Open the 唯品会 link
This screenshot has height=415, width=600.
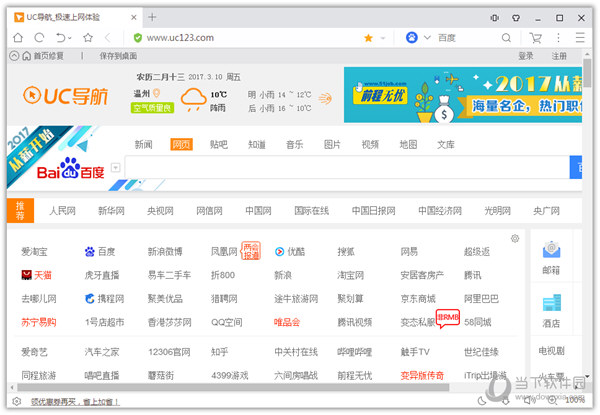[x=287, y=322]
